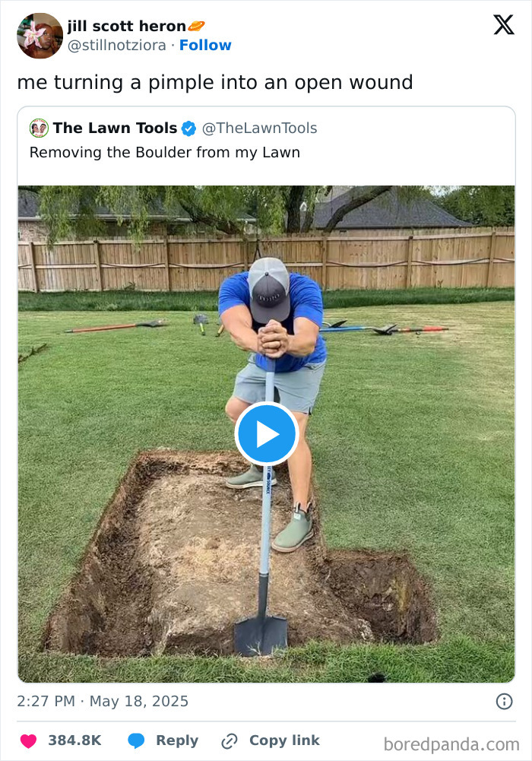This screenshot has height=761, width=532.
Task: Like the post using the heart icon
Action: (27, 740)
